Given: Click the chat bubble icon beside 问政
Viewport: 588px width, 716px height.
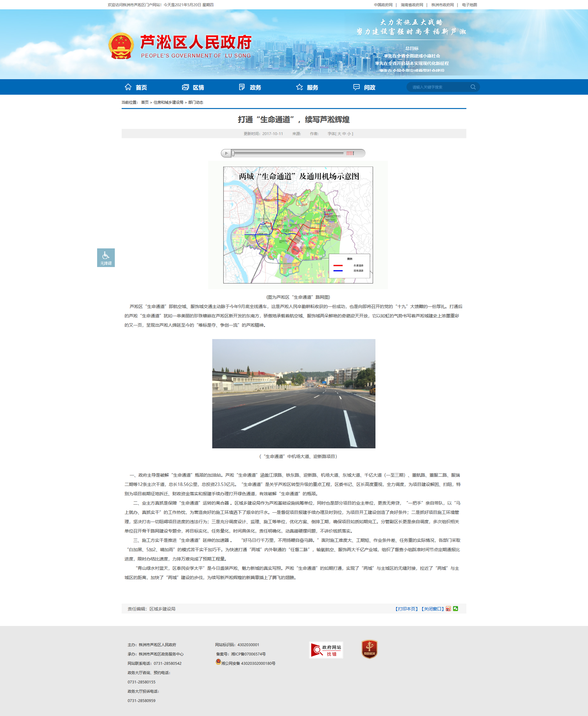Looking at the screenshot, I should pos(356,87).
